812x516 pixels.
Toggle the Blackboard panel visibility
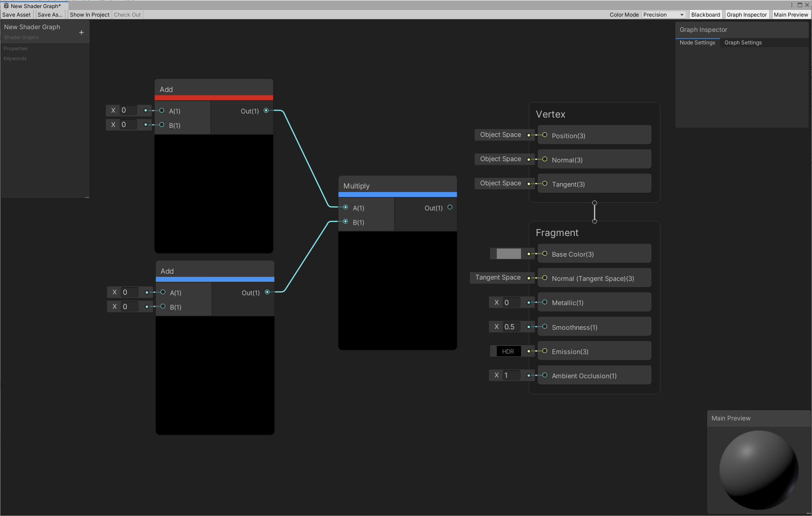(705, 15)
